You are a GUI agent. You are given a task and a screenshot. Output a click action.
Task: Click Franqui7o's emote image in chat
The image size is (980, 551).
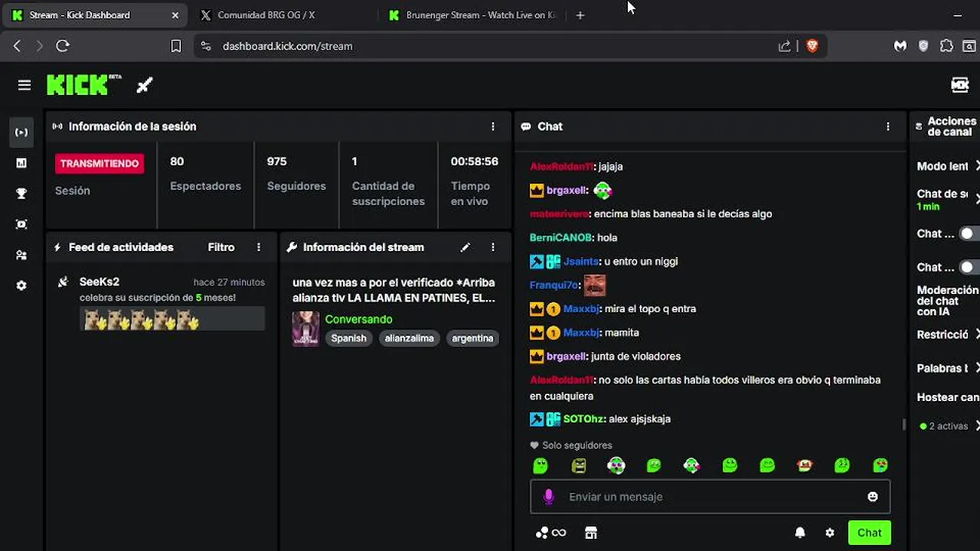pyautogui.click(x=595, y=285)
